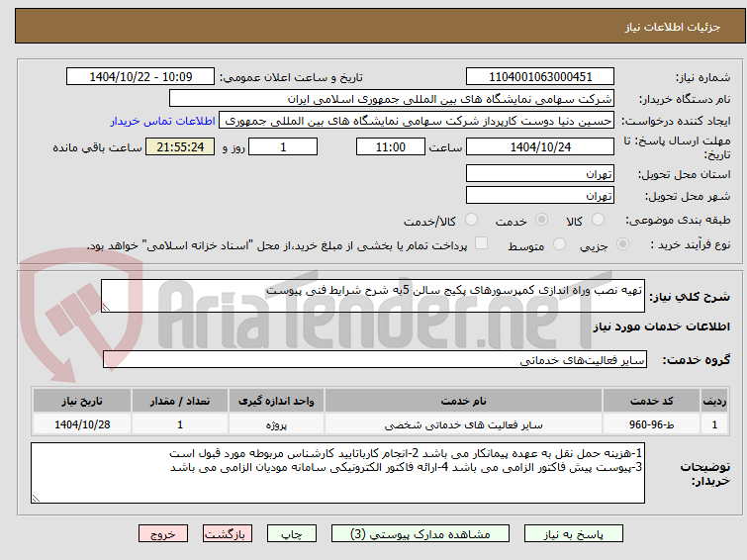Click the ردیف column header
Viewport: 747px width, 560px height.
pyautogui.click(x=714, y=401)
